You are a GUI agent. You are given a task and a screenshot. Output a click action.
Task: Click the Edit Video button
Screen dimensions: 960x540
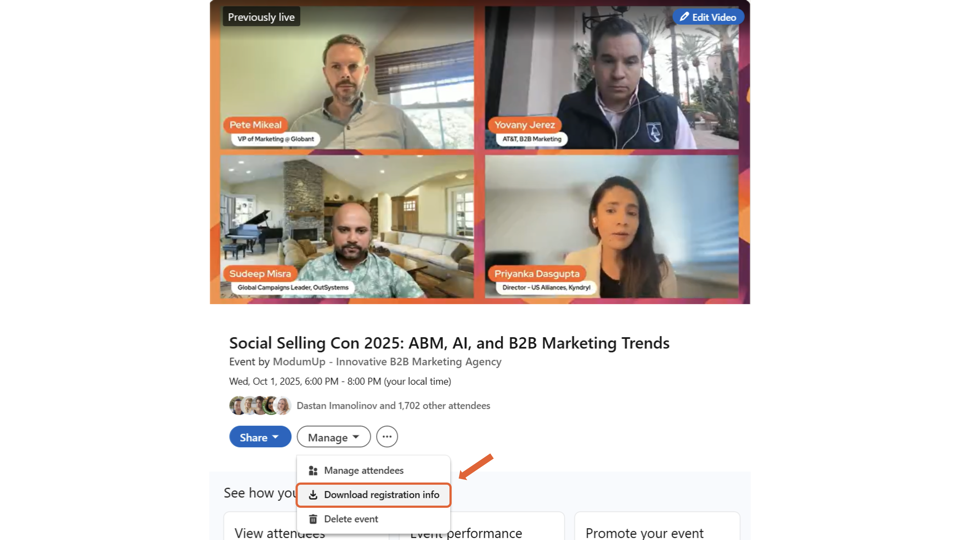[708, 17]
